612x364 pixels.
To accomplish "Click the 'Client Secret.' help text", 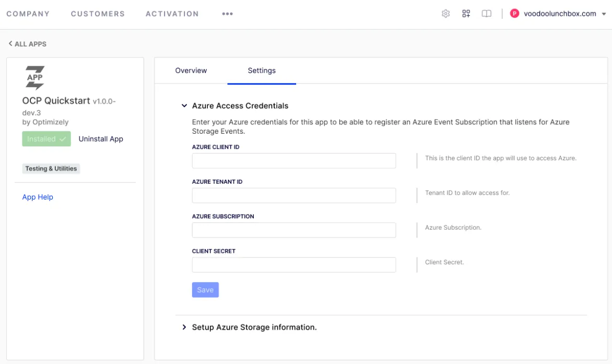I will [444, 262].
